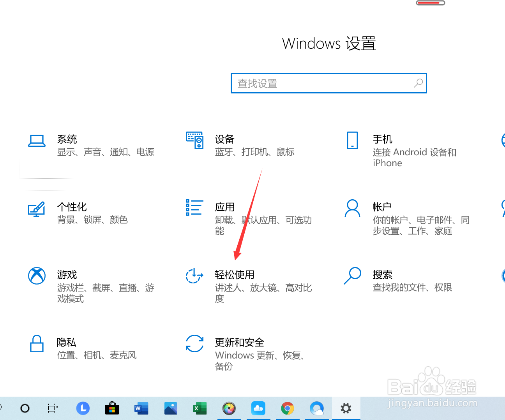Click the 游戏 Xbox icon

point(37,276)
